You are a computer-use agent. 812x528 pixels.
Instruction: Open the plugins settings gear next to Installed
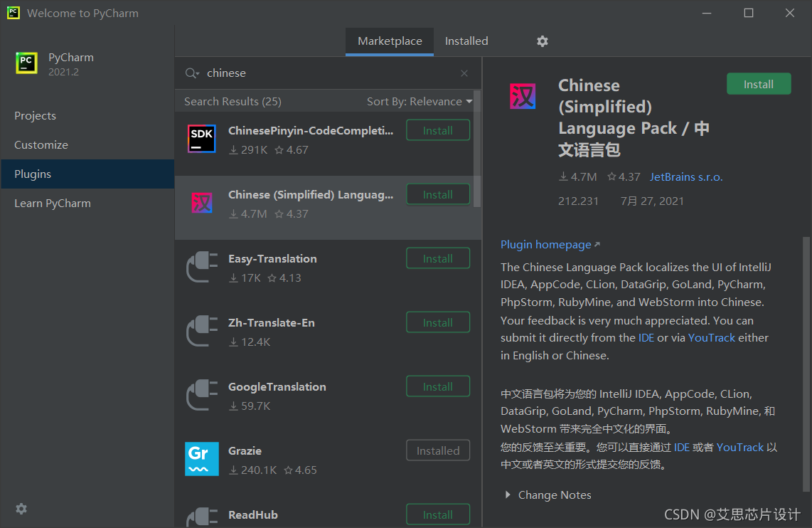(x=543, y=41)
